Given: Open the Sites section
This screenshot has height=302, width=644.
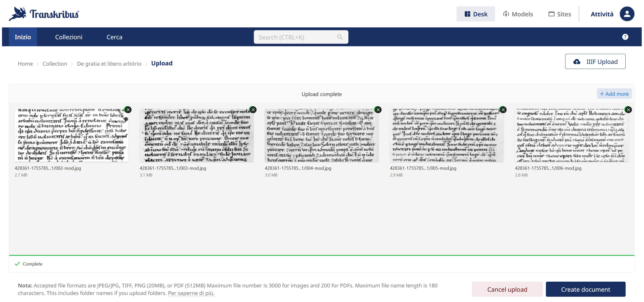Looking at the screenshot, I should coord(560,14).
